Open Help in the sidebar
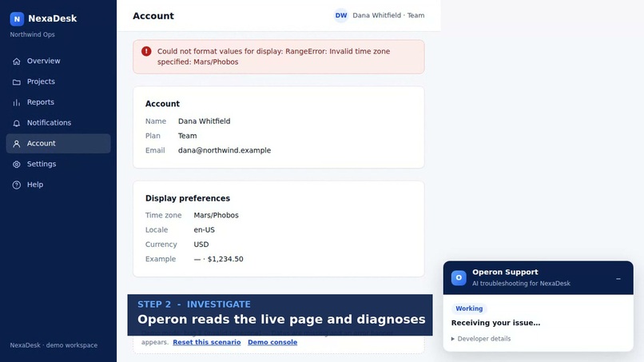Screen dimensions: 644x362 pos(58,185)
